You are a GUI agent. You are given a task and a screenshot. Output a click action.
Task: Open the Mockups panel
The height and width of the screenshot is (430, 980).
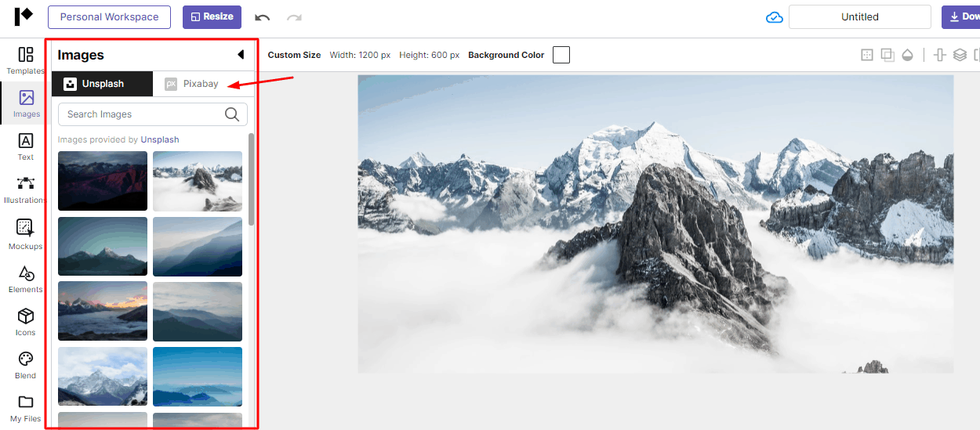pos(25,233)
